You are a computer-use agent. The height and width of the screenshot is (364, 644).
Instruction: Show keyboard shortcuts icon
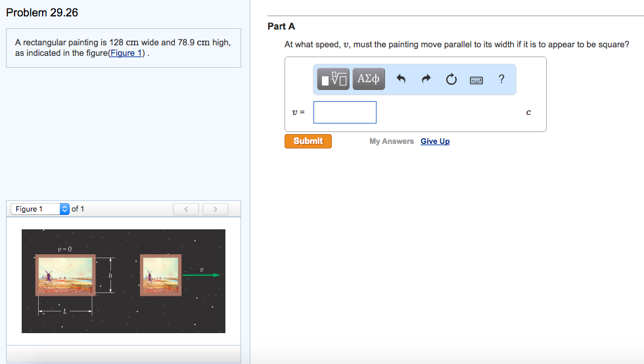pyautogui.click(x=476, y=80)
